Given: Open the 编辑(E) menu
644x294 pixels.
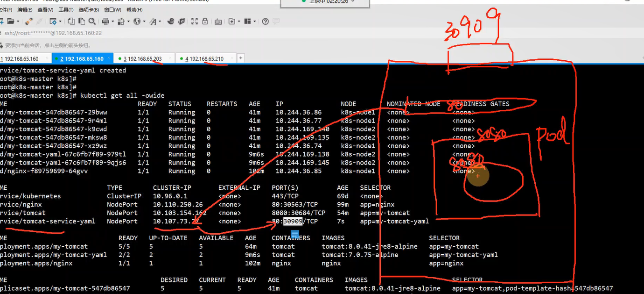Looking at the screenshot, I should (25, 10).
